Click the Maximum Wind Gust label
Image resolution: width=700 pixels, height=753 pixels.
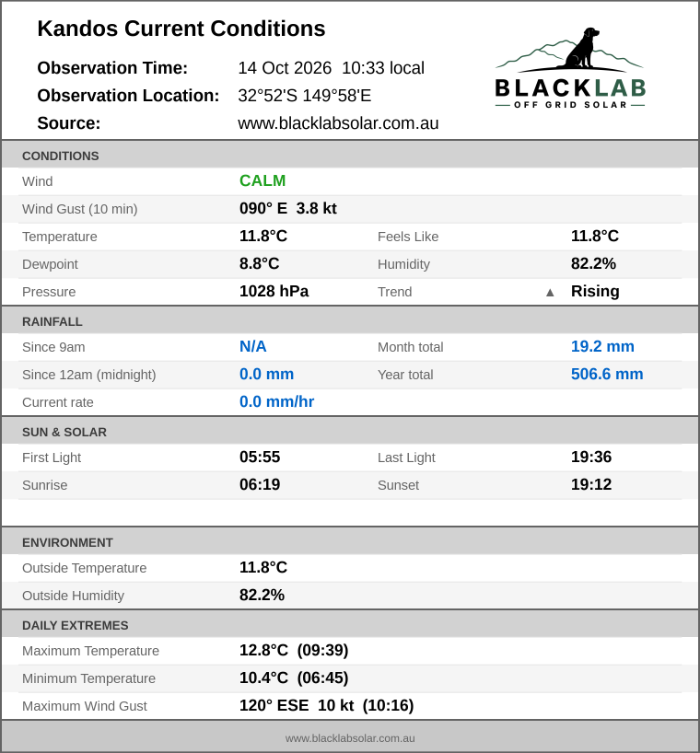click(x=85, y=706)
